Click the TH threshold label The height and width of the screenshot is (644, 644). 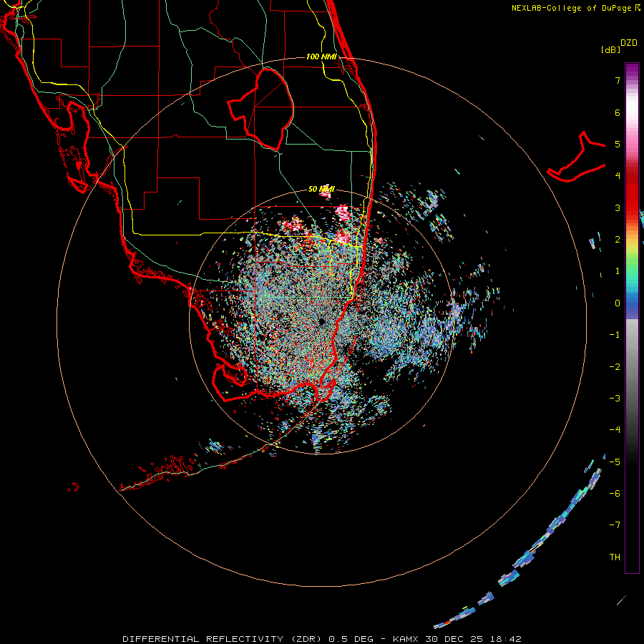pyautogui.click(x=615, y=557)
